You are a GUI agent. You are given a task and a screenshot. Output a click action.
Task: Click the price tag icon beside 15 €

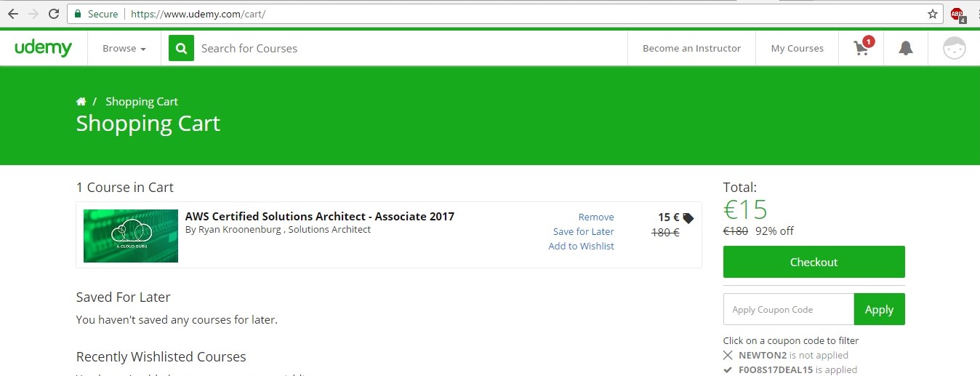[688, 217]
